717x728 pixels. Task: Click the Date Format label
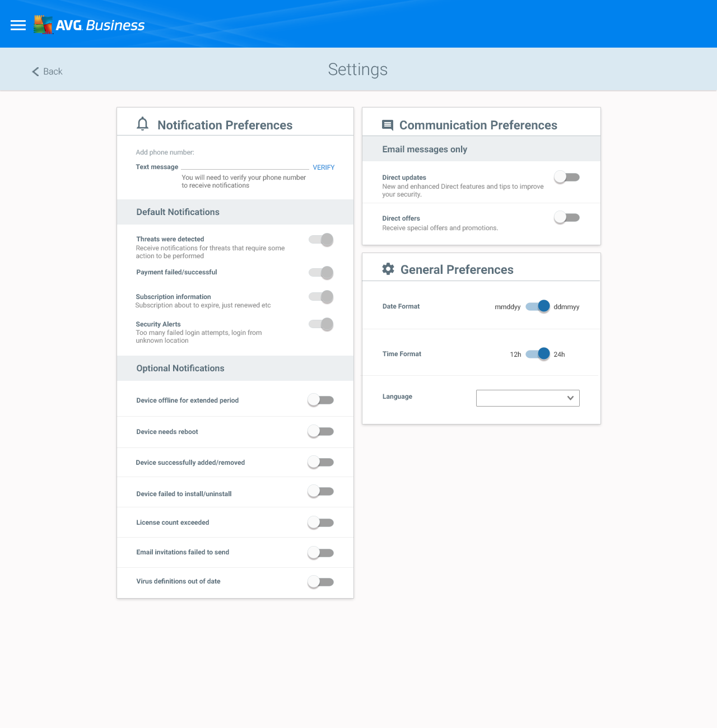pos(401,306)
